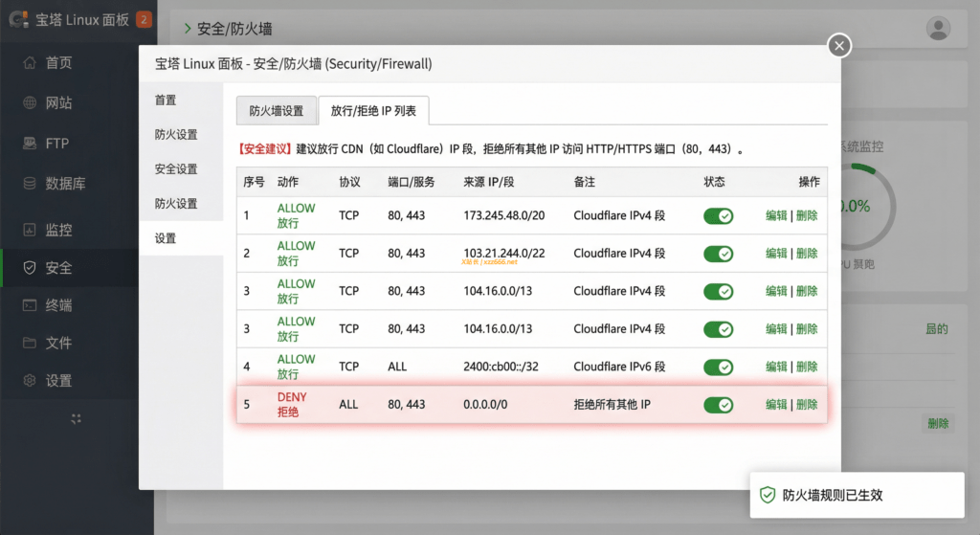Delete the 103.21.244.0/22 rule
This screenshot has height=535, width=980.
pos(807,253)
